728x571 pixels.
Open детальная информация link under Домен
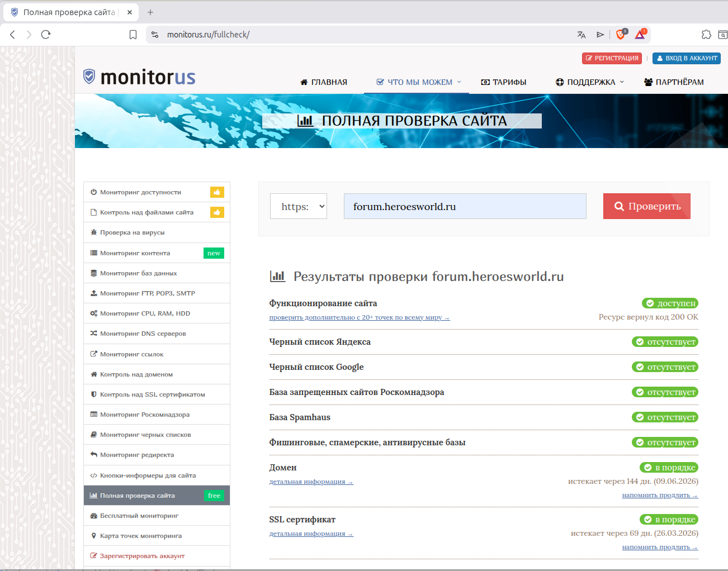tap(311, 482)
